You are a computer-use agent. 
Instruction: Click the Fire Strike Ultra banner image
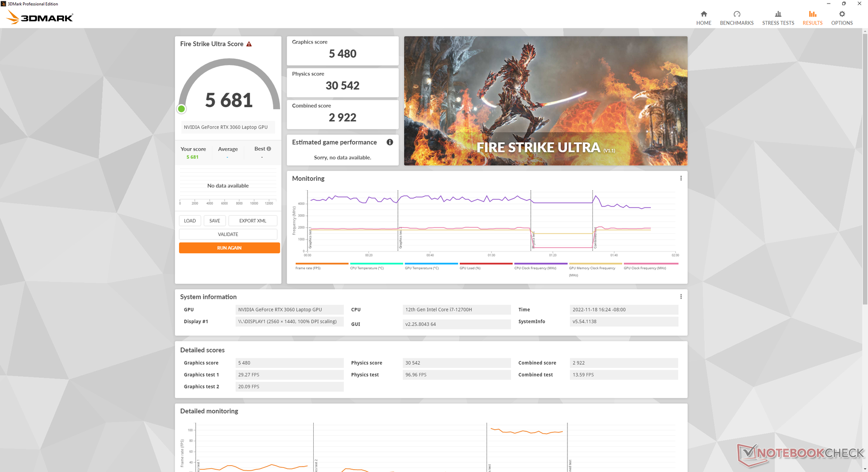click(546, 101)
